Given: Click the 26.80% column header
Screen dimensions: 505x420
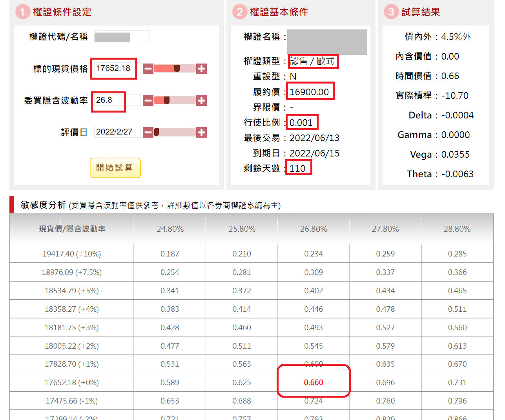Looking at the screenshot, I should [314, 229].
